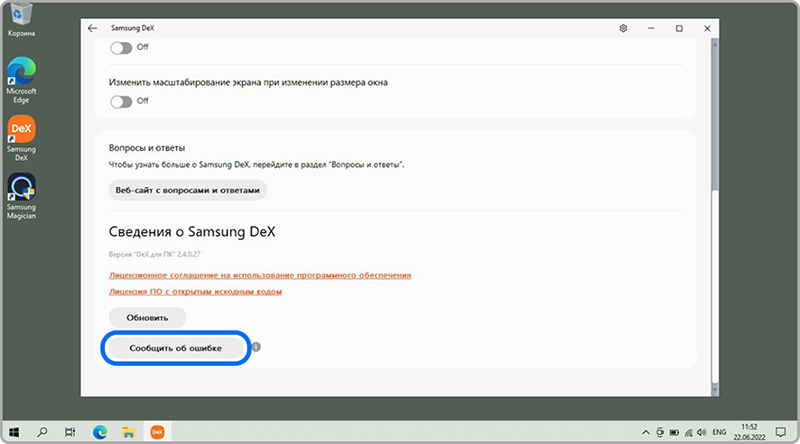
Task: Open Samsung DeX desktop shortcut
Action: (21, 138)
